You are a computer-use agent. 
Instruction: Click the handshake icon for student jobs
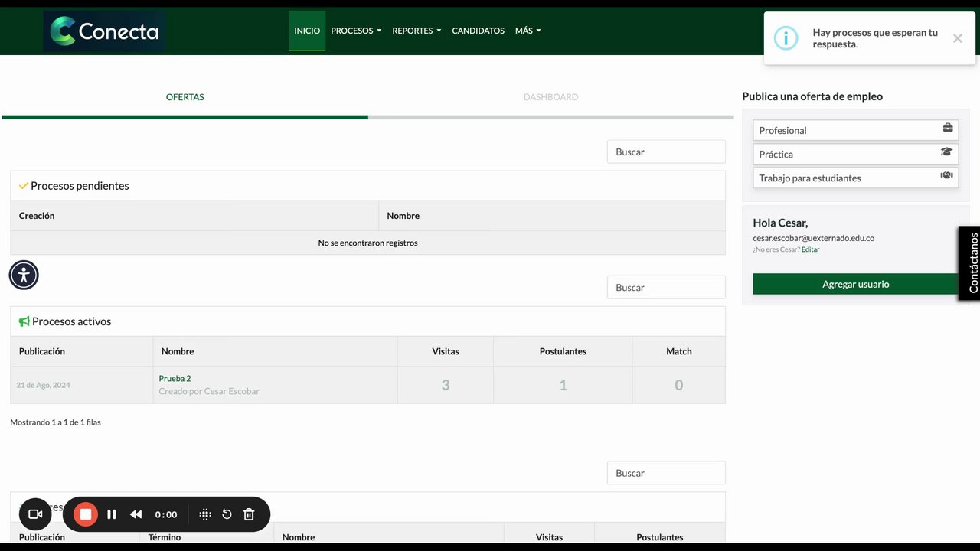pos(947,176)
